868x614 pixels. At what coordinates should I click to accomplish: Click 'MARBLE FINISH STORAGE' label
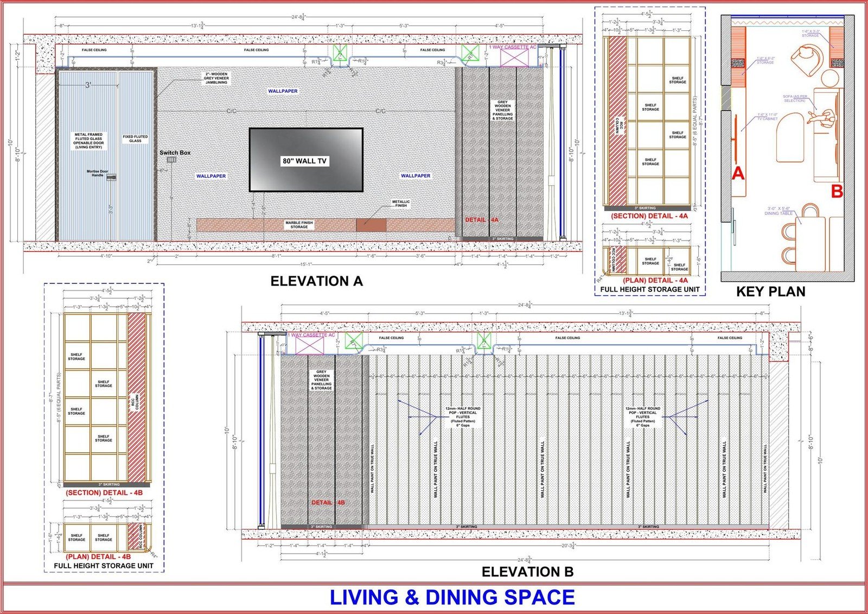pyautogui.click(x=299, y=225)
